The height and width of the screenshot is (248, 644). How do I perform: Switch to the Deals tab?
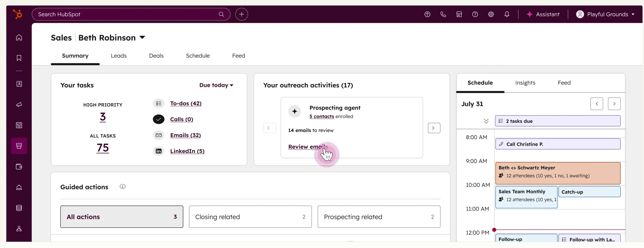coord(156,56)
